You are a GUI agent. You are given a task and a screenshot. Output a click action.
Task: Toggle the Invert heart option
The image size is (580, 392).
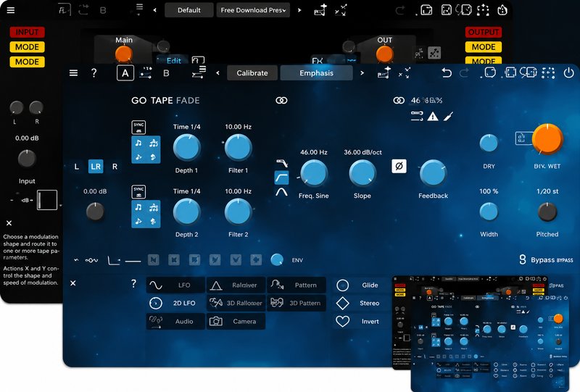(x=342, y=322)
